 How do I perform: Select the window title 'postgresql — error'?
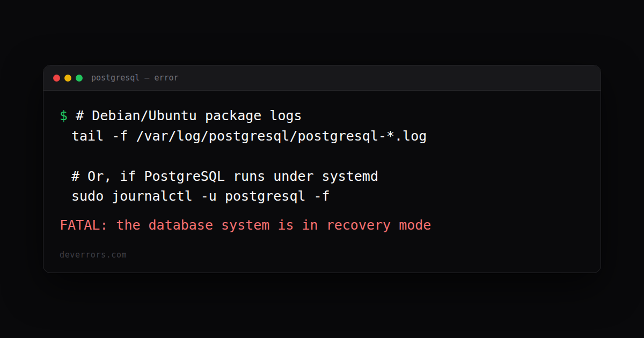(x=135, y=78)
